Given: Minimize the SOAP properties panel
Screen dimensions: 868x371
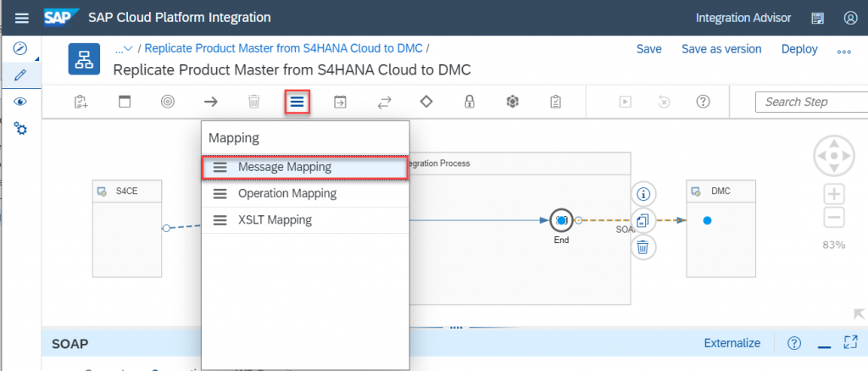Looking at the screenshot, I should click(824, 346).
